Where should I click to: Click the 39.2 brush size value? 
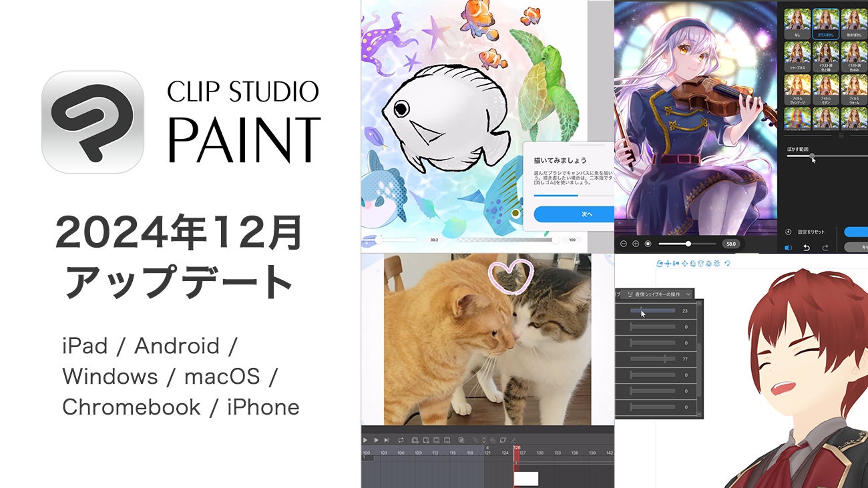pos(434,240)
